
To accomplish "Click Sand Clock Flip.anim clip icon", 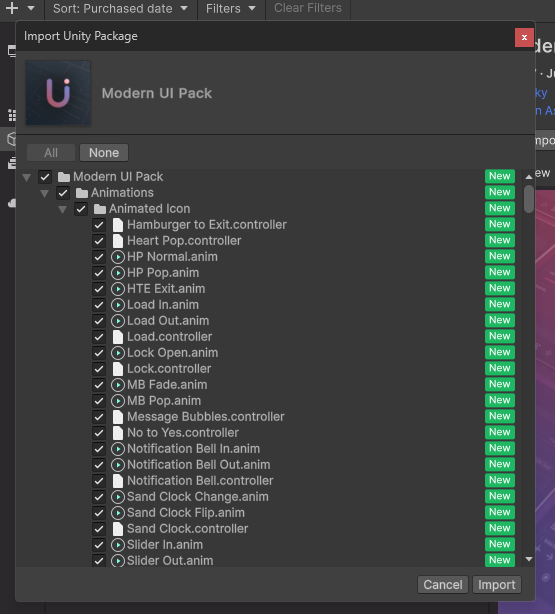I will click(x=118, y=513).
